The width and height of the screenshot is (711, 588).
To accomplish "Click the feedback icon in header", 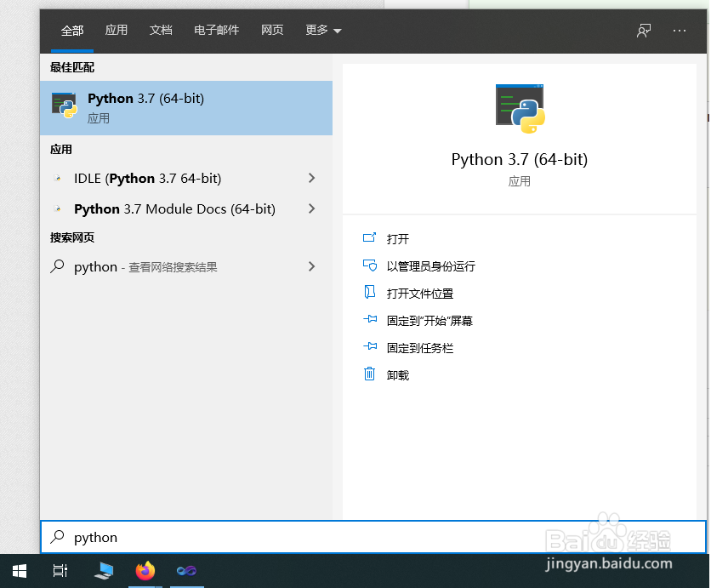I will (644, 31).
